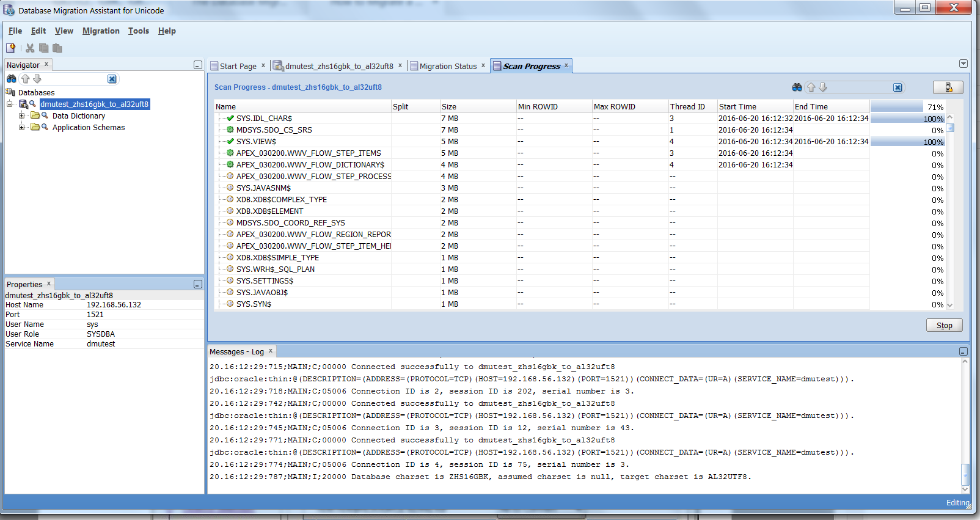
Task: Open the Tools menu
Action: click(139, 31)
